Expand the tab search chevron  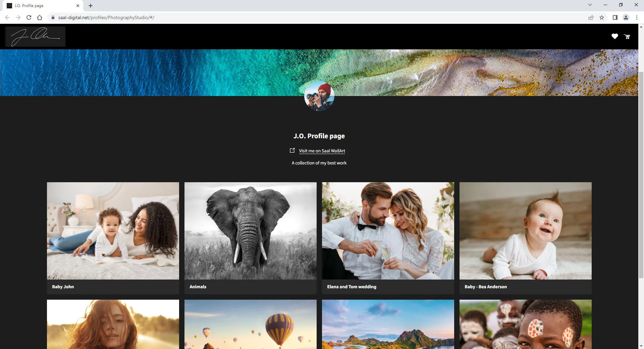(590, 5)
